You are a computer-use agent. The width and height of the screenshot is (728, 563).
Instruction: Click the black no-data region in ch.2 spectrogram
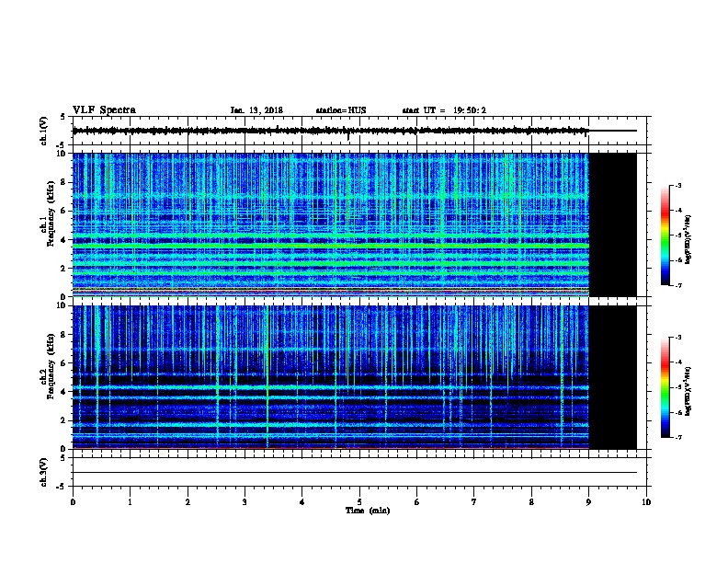point(612,377)
